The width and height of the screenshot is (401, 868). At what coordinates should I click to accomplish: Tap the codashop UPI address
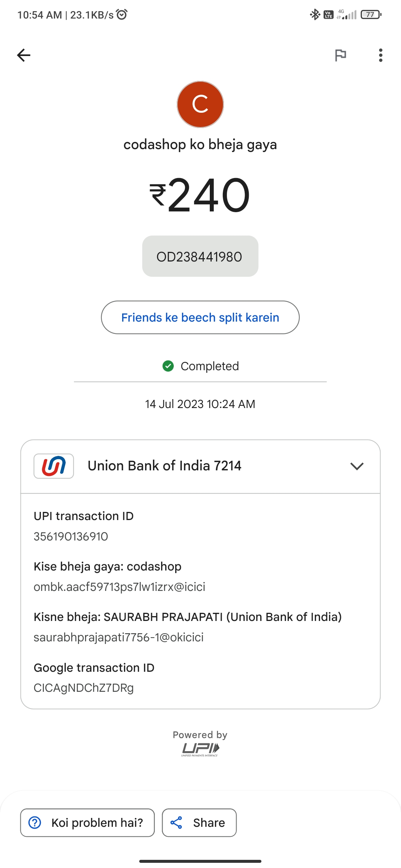click(119, 587)
